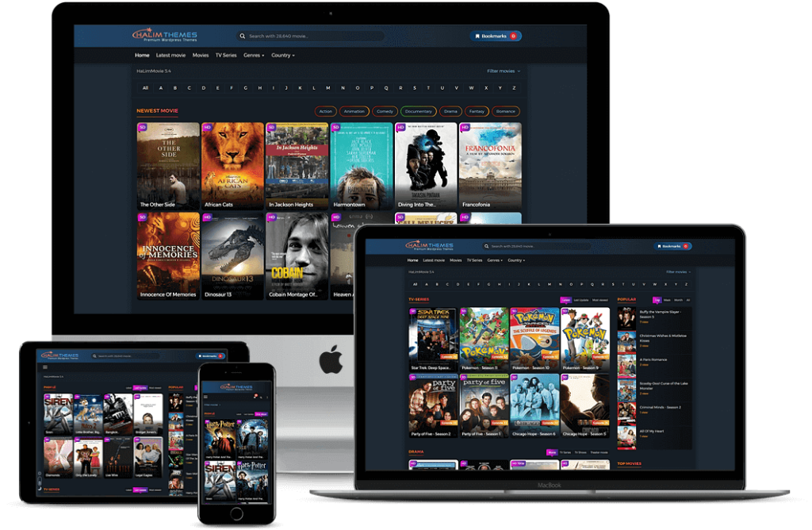Select the Documentary genre pill

418,111
